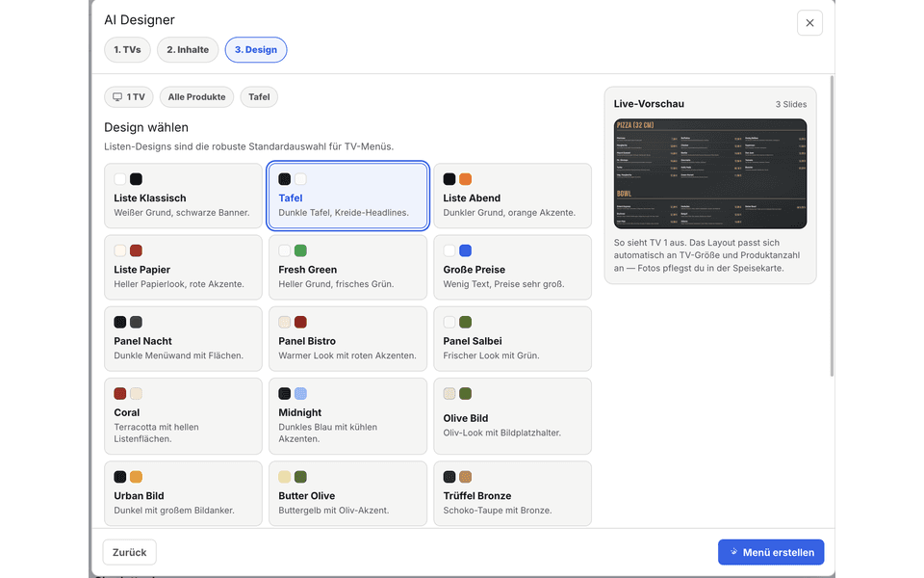924x578 pixels.
Task: Close the AI Designer dialog
Action: tap(809, 23)
